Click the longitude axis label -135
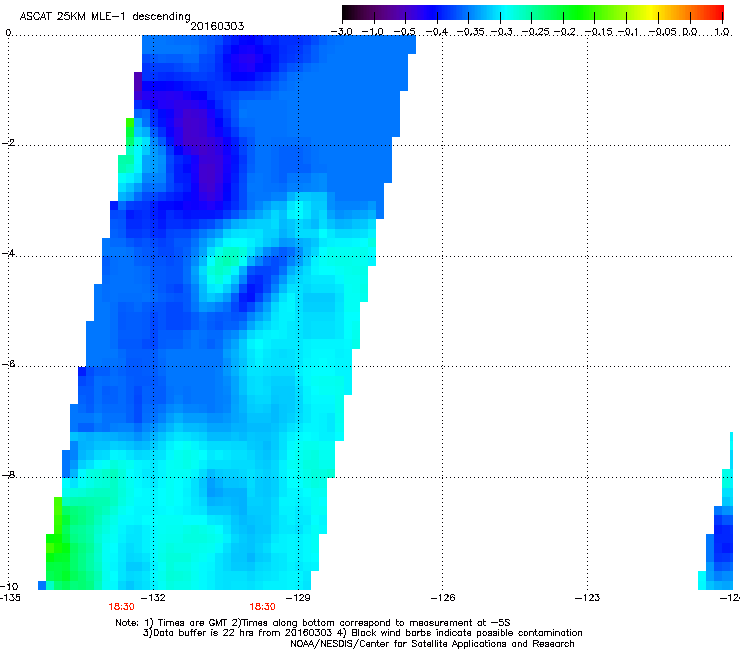The width and height of the screenshot is (740, 650). pyautogui.click(x=10, y=598)
